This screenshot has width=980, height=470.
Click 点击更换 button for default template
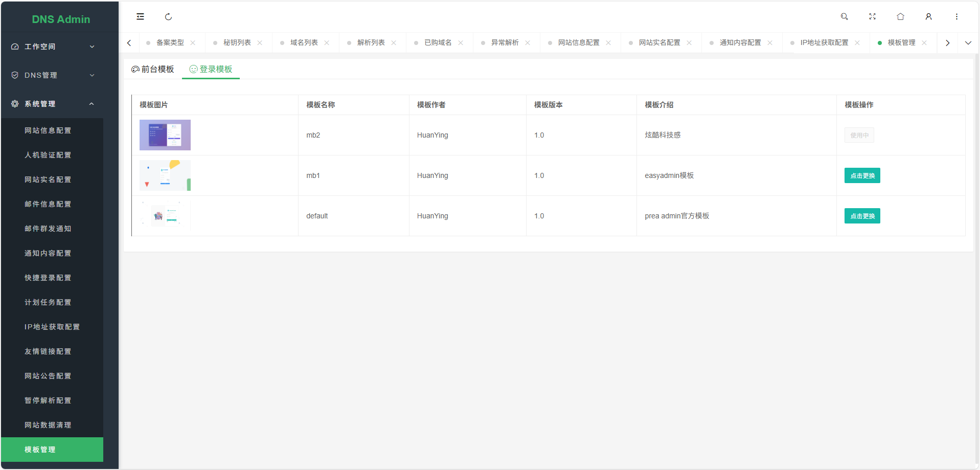point(862,216)
